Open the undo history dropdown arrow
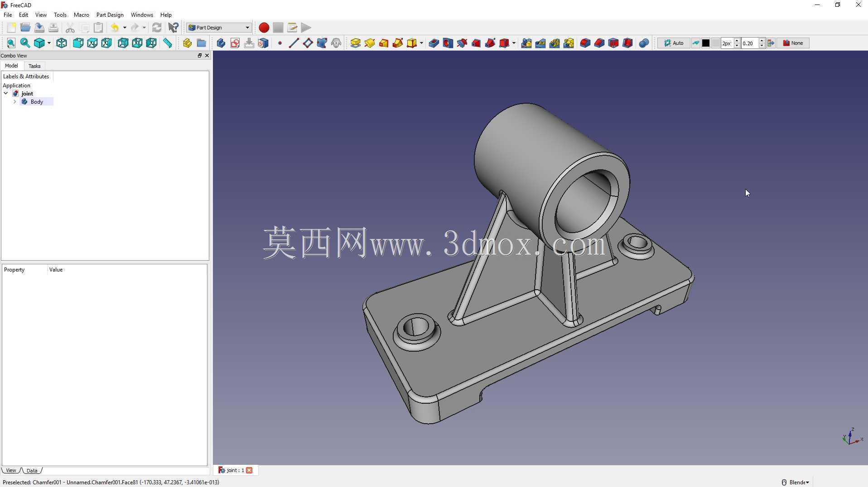This screenshot has height=487, width=868. [x=125, y=28]
